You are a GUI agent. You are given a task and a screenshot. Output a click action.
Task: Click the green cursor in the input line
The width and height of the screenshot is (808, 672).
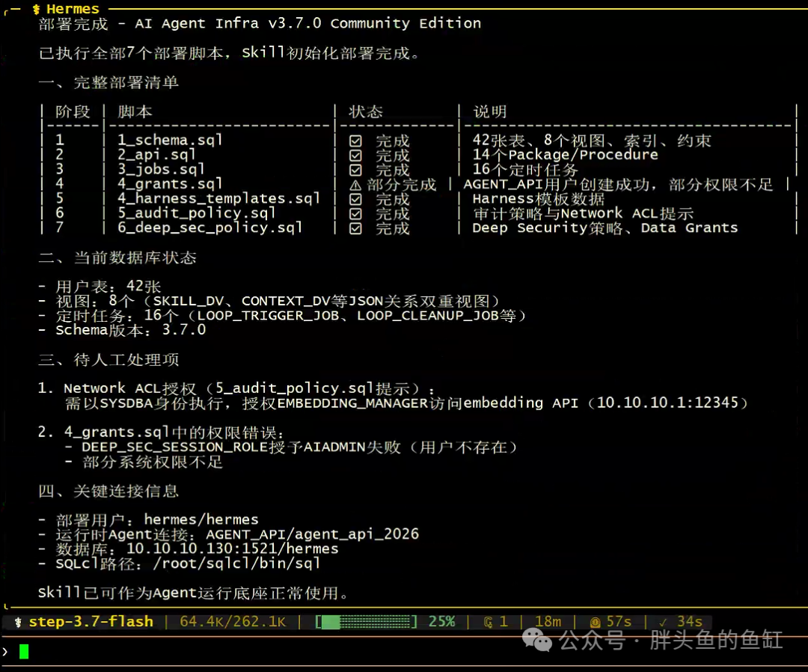pos(24,652)
